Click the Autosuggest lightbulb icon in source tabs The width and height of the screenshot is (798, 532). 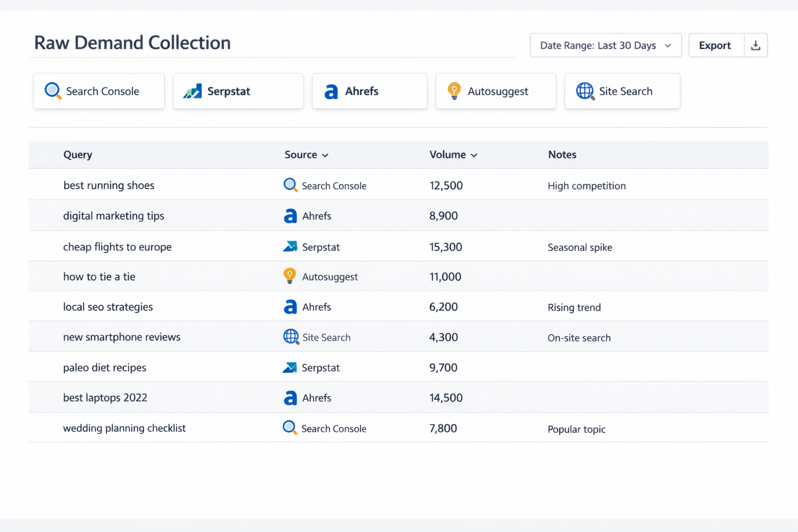pos(454,91)
